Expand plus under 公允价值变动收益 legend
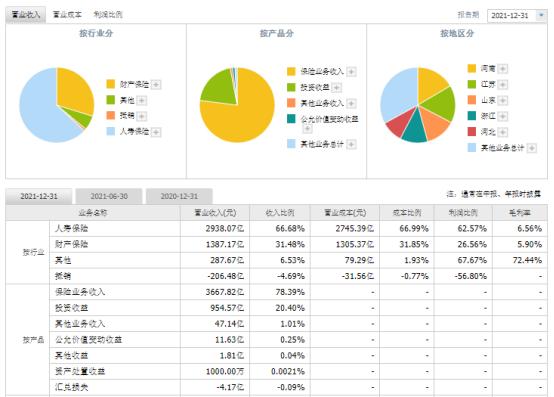Viewport: 554px width, 397px height. click(307, 129)
